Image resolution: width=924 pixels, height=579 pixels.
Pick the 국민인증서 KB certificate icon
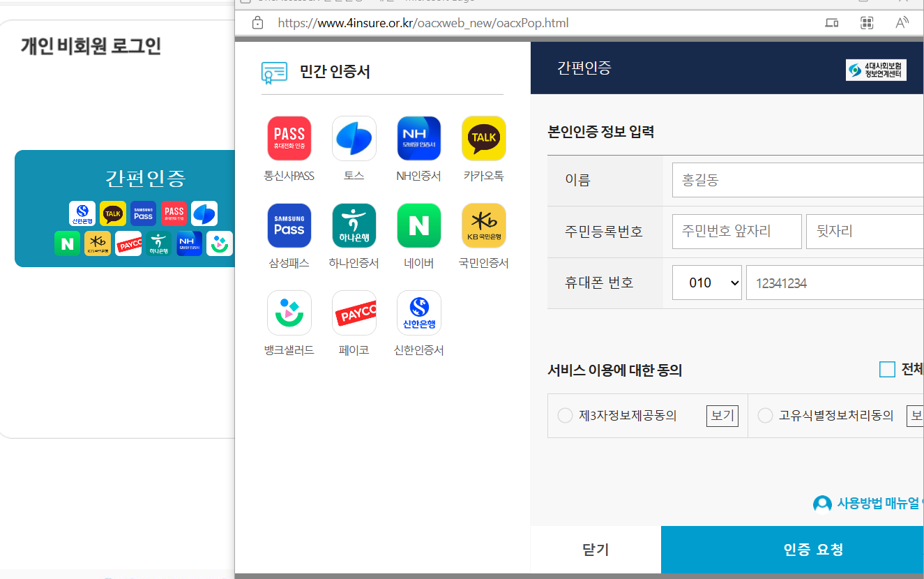[x=484, y=225]
